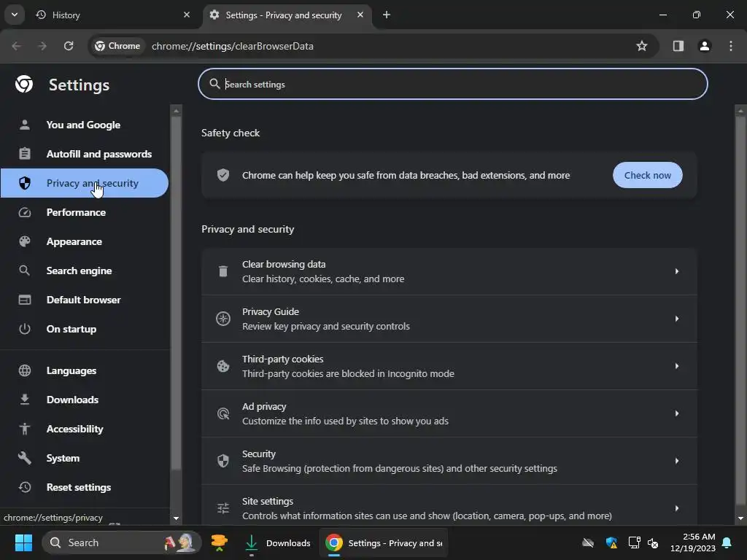Image resolution: width=747 pixels, height=560 pixels.
Task: Open Clear browsing data
Action: tap(449, 271)
